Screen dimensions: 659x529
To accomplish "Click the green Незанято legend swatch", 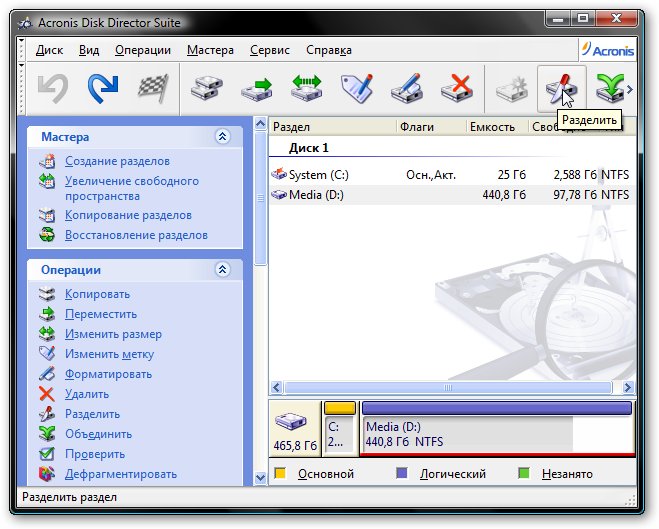I will 524,474.
